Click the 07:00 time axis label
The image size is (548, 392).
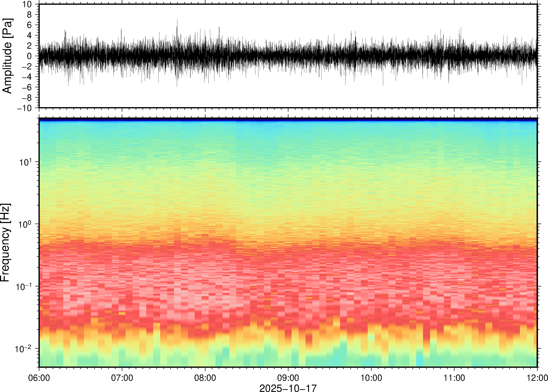click(122, 378)
